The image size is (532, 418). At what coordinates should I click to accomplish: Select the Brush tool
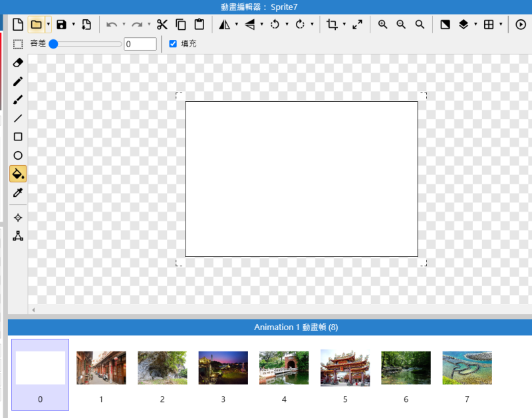point(18,100)
